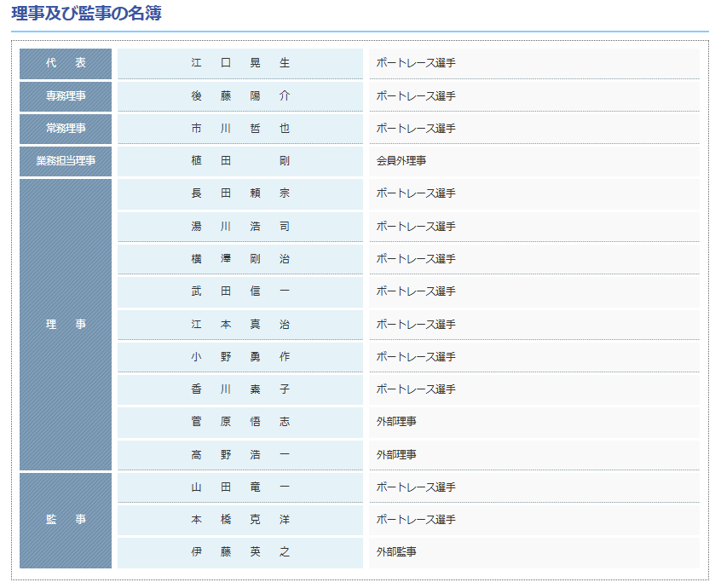721x588 pixels.
Task: Click the name 後藤陽介
Action: (x=240, y=96)
